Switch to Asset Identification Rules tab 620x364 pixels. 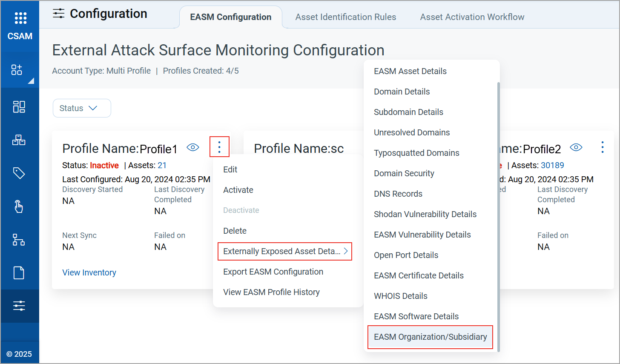point(345,17)
